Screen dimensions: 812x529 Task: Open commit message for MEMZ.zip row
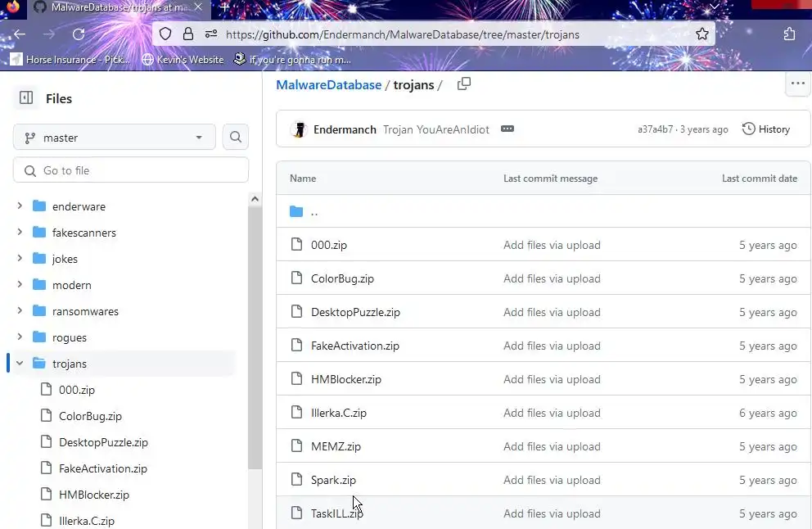point(552,446)
